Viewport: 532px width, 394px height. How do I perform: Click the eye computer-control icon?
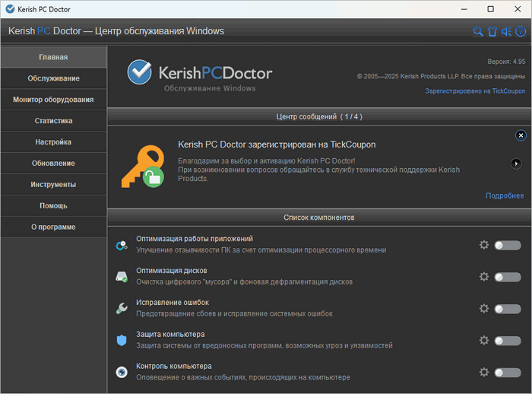pyautogui.click(x=122, y=372)
